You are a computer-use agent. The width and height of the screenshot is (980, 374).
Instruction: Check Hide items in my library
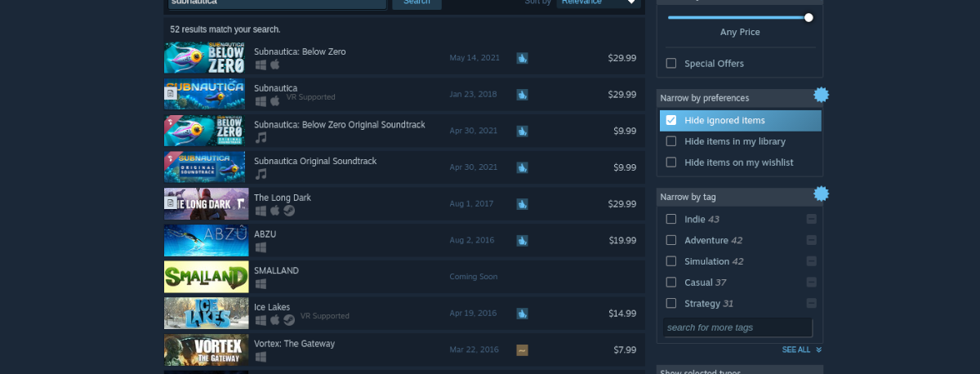(671, 141)
